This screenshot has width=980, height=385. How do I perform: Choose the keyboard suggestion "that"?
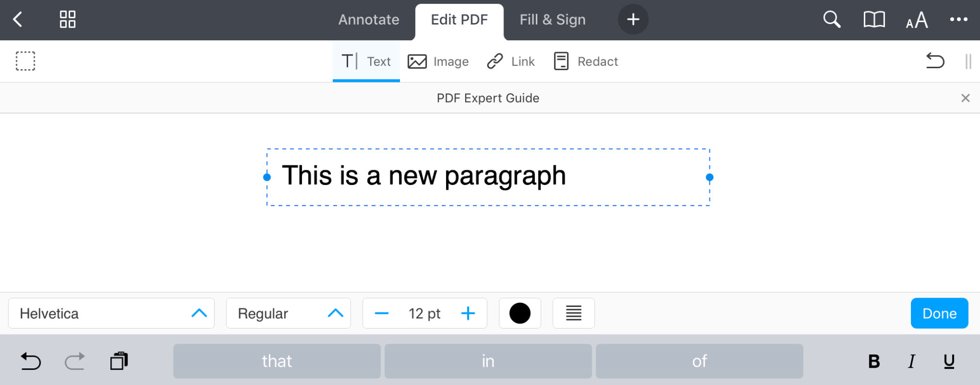click(x=276, y=361)
